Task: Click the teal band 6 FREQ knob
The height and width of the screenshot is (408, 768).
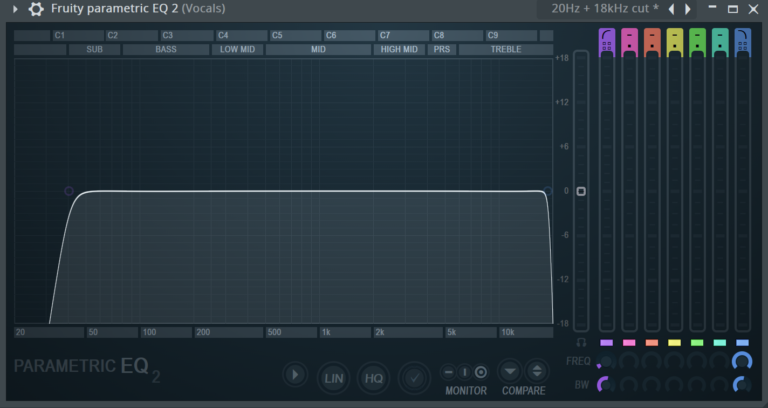Action: click(720, 362)
